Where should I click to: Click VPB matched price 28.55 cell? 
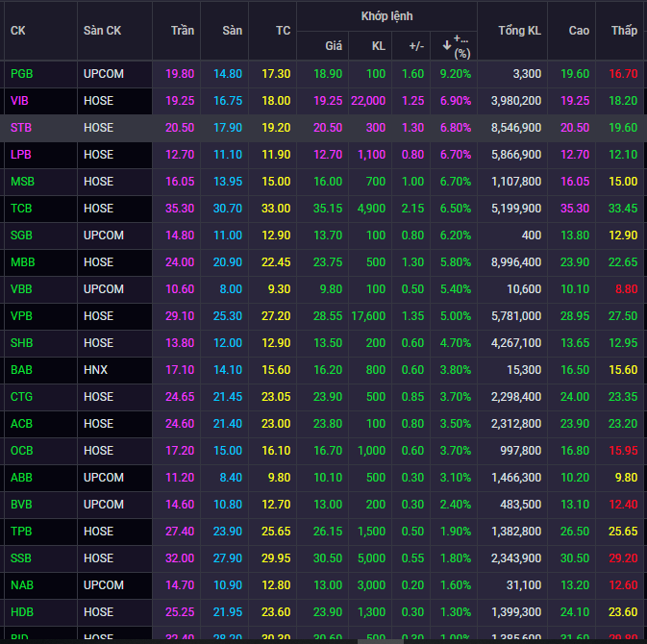(x=328, y=316)
